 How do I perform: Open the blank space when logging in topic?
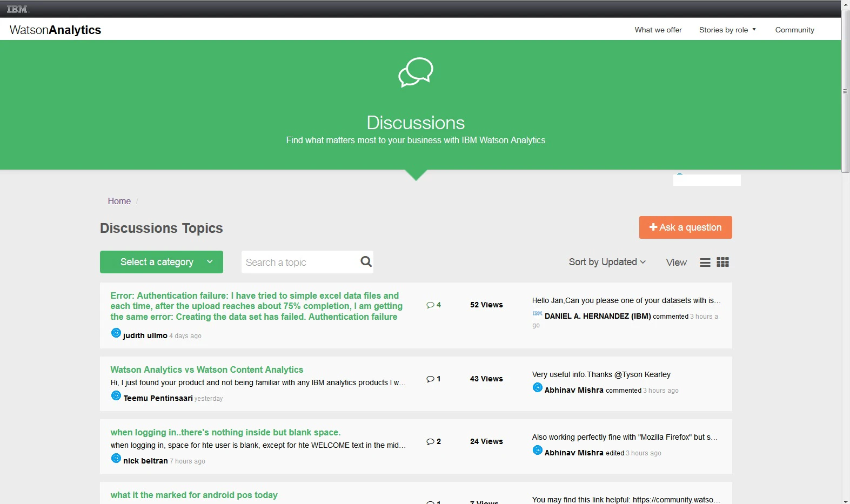225,432
